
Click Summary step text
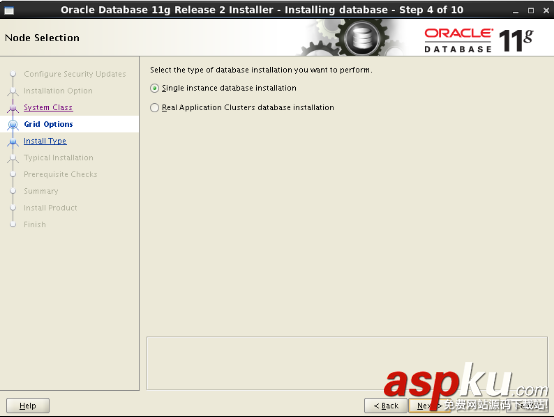click(41, 191)
